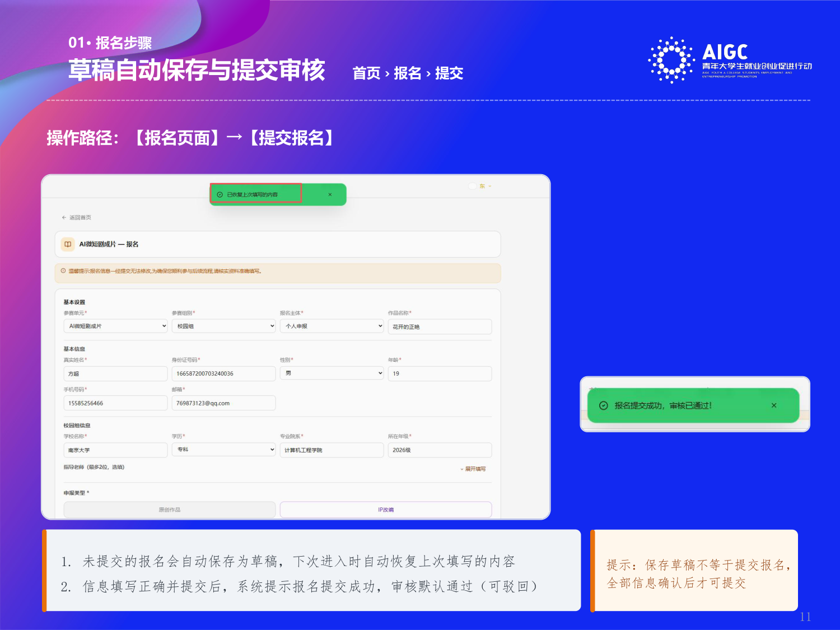
Task: Click the 指导老师（最多2位，选填）label
Action: [x=94, y=467]
